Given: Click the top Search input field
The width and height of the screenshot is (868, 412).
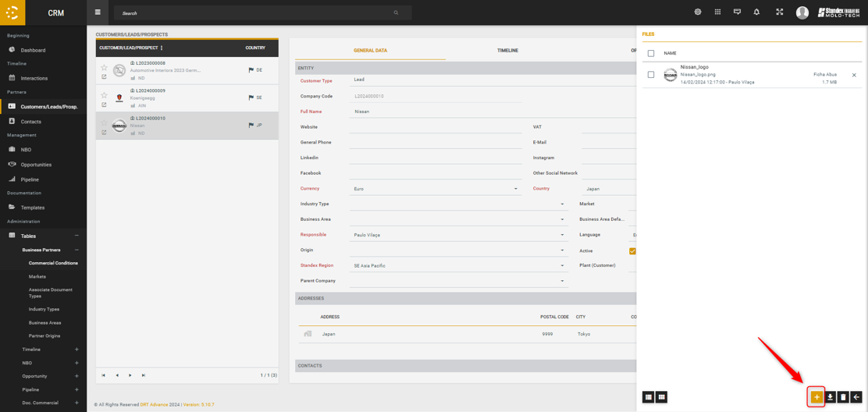Looking at the screenshot, I should [x=258, y=13].
